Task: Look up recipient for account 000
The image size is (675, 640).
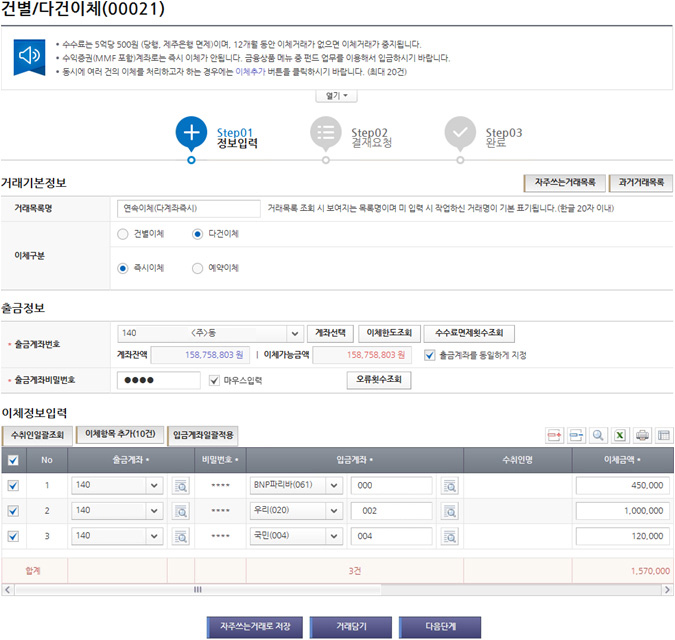Action: coord(450,486)
